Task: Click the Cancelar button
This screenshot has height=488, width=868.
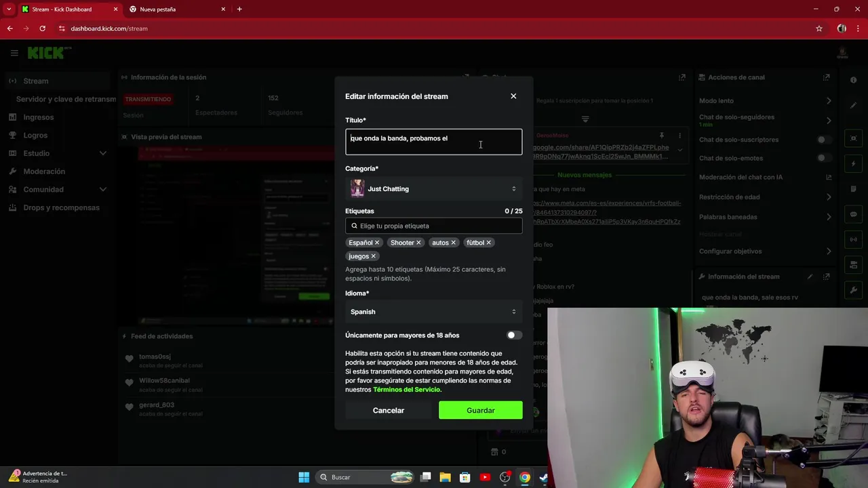Action: pyautogui.click(x=388, y=410)
